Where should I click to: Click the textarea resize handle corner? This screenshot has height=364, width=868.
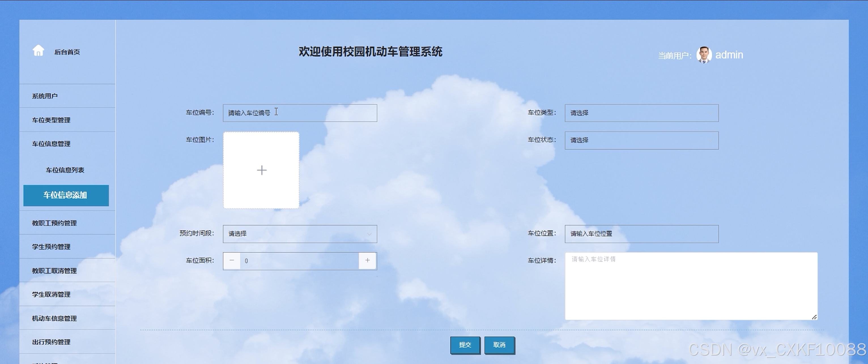coord(814,317)
